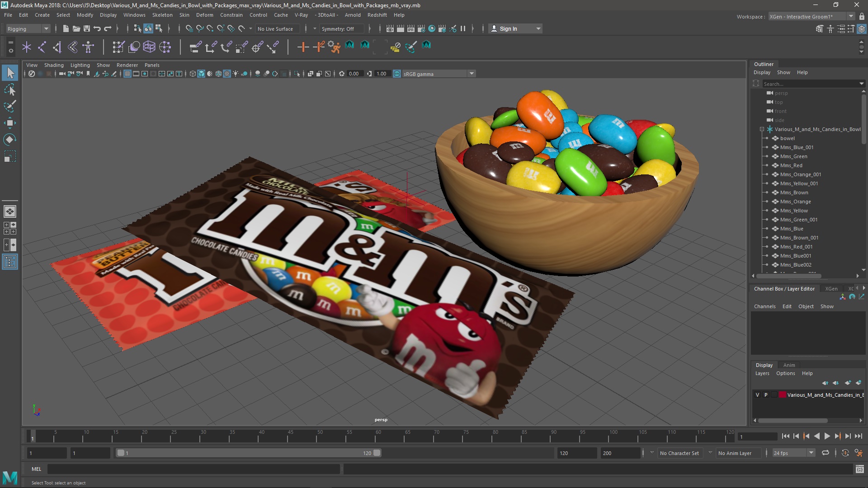868x488 pixels.
Task: Choose the Rotate tool in toolbox
Action: pos(10,140)
